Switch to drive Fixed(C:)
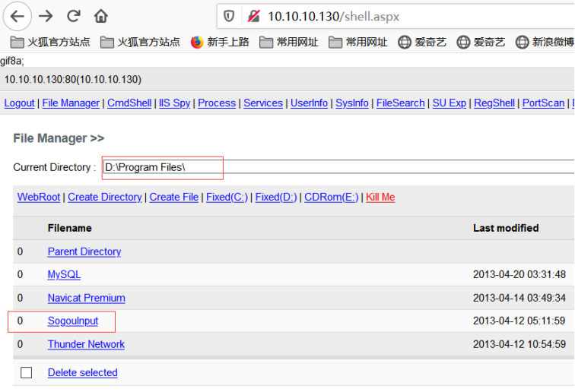575x392 pixels. (227, 197)
